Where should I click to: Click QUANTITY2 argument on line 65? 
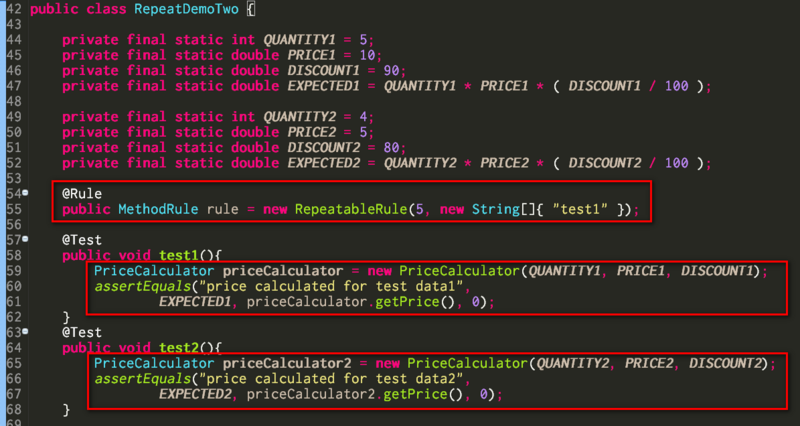point(572,364)
